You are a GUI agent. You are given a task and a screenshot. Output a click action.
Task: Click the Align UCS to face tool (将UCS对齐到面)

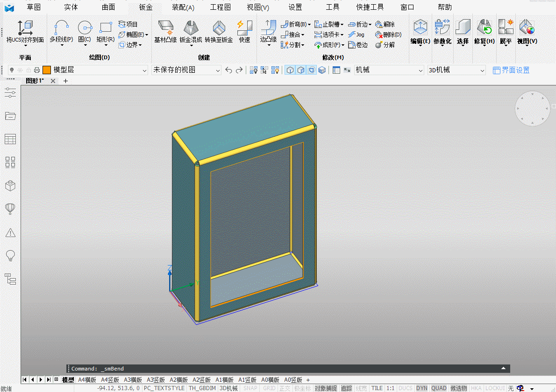coord(25,33)
